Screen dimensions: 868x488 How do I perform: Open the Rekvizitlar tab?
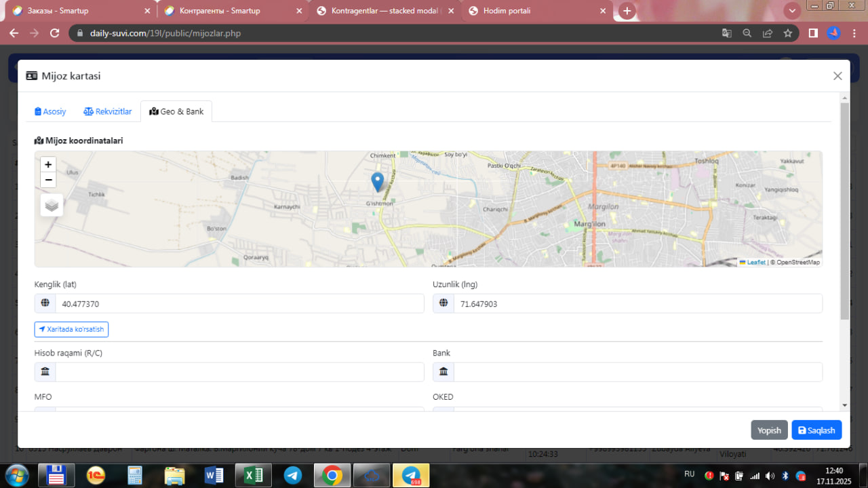pyautogui.click(x=108, y=111)
